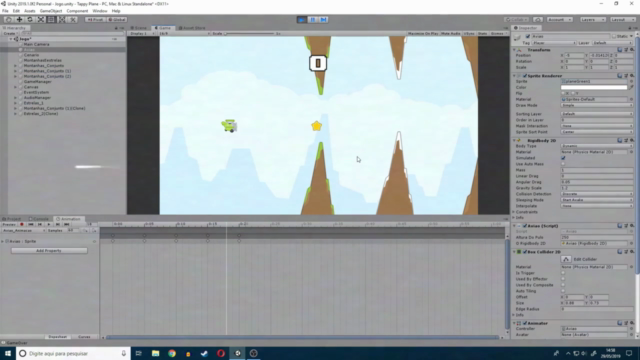
Task: Open Chrome from the taskbar
Action: coord(172,353)
